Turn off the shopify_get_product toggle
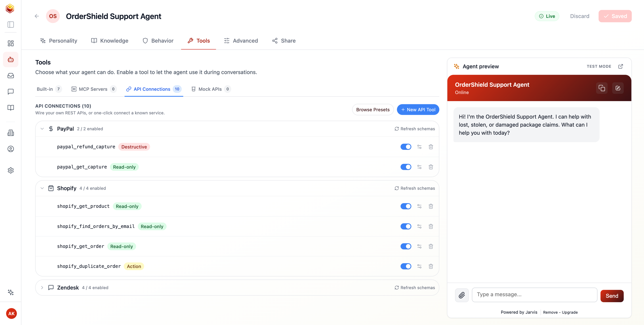The width and height of the screenshot is (644, 325). point(406,206)
